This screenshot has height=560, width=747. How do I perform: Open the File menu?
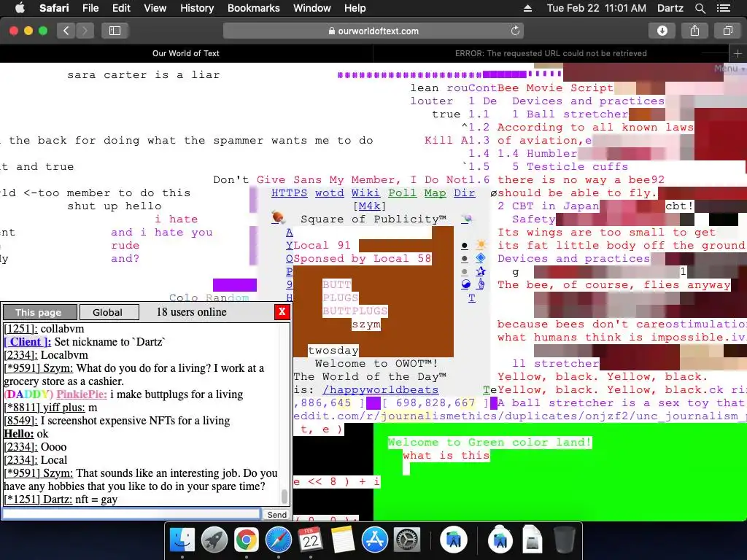(x=90, y=8)
